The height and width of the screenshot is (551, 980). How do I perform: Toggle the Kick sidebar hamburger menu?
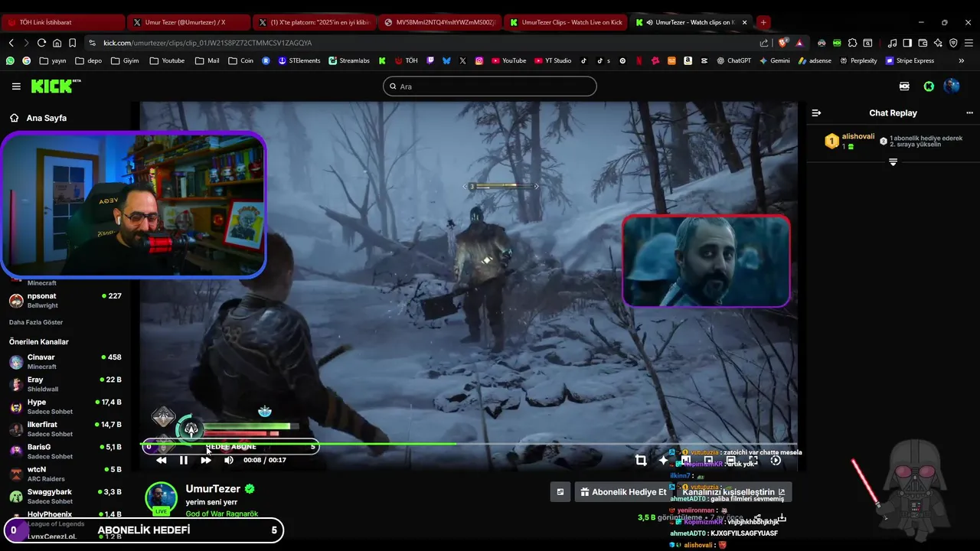[16, 86]
